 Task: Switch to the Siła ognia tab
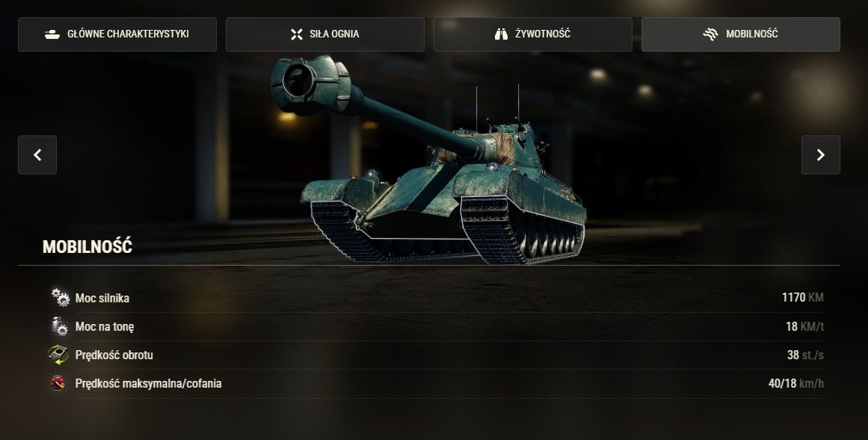[x=325, y=34]
